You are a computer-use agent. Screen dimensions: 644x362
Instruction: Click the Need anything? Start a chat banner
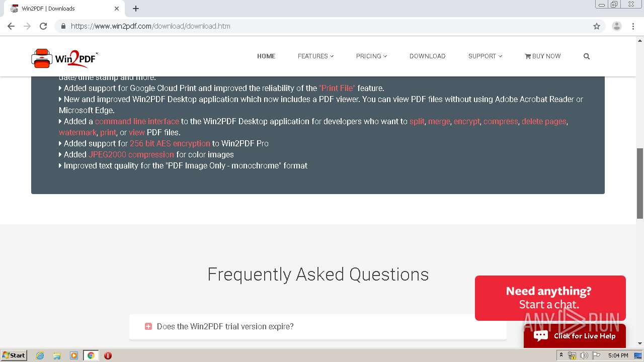click(x=550, y=298)
